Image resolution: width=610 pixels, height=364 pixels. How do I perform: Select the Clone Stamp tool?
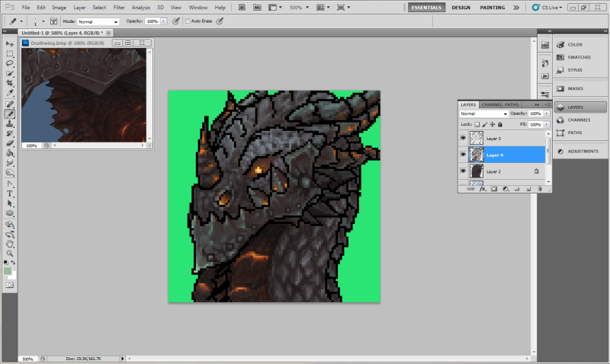[10, 123]
